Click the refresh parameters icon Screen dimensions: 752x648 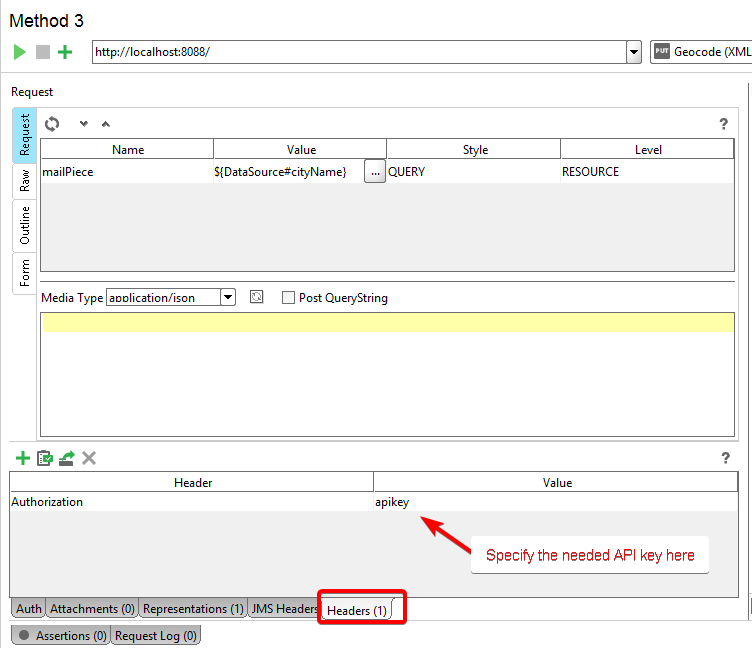(52, 123)
